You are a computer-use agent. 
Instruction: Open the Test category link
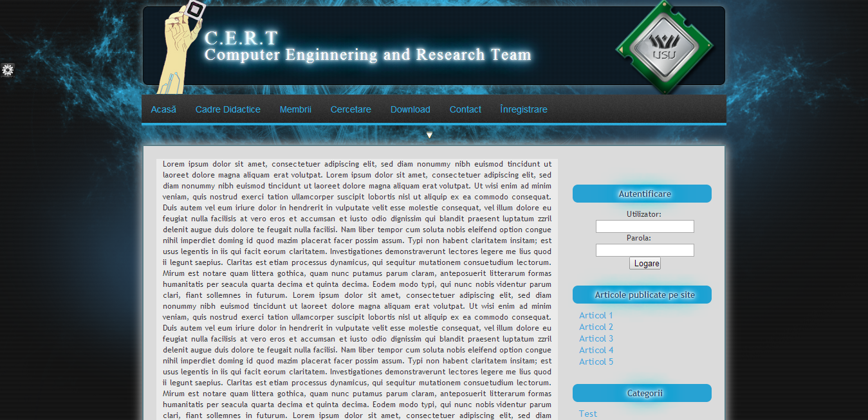(587, 414)
